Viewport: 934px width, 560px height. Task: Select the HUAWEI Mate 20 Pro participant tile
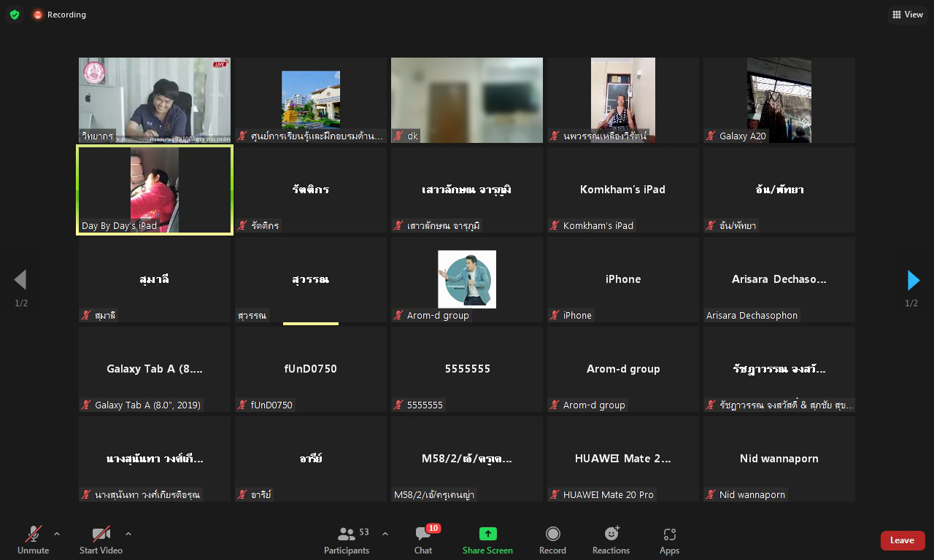click(623, 459)
